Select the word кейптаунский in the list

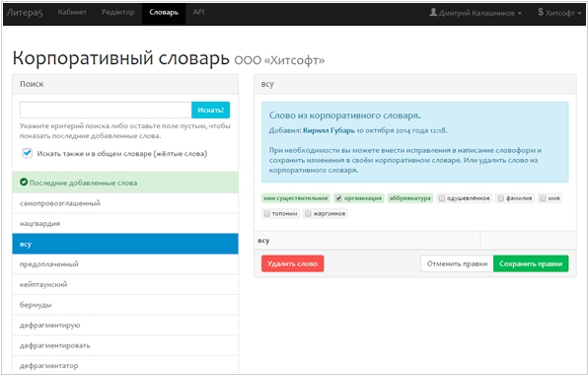coord(125,284)
